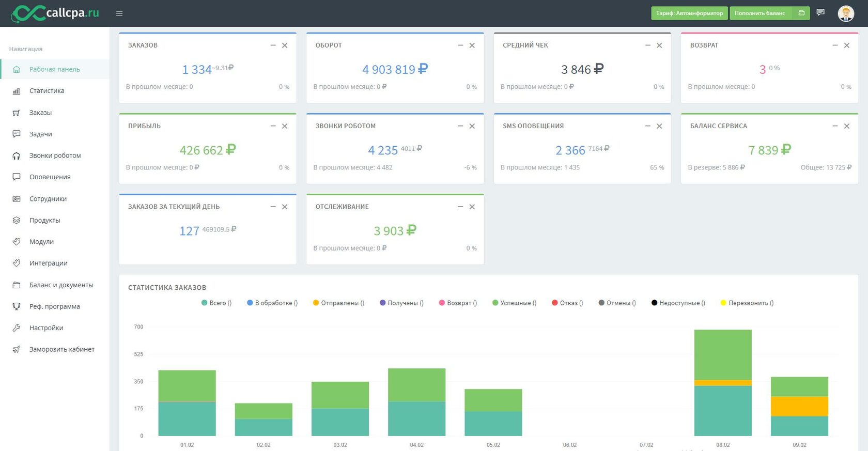Click the red Отказ legend color dot
The image size is (868, 451).
[555, 303]
